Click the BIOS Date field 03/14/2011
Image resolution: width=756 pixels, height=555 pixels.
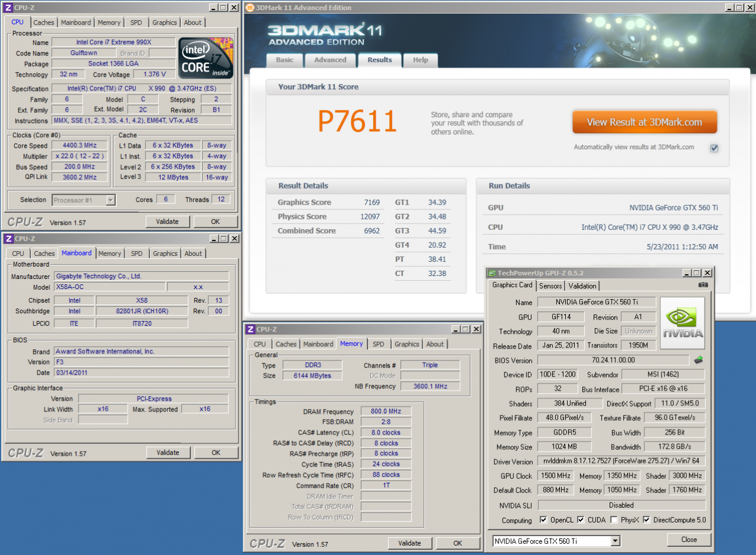141,373
